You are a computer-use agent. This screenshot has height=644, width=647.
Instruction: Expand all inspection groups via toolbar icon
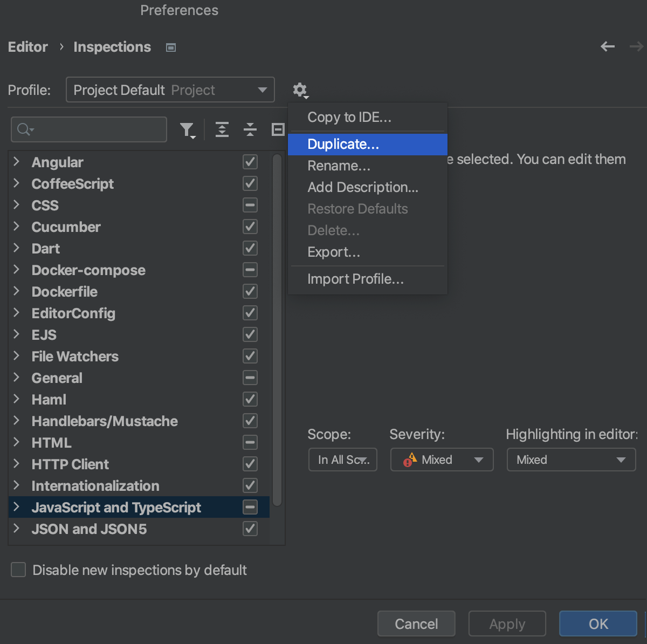coord(222,129)
